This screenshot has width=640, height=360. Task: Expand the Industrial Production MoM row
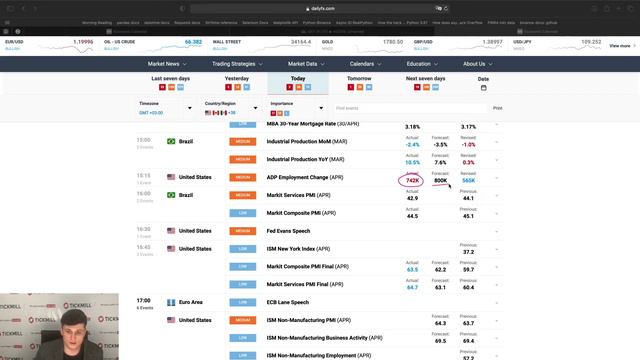tap(497, 142)
